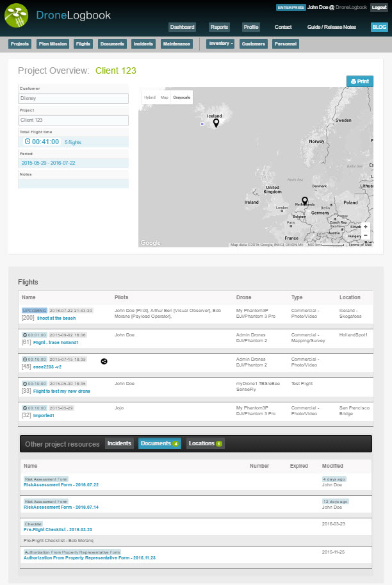
Task: Open the Profile menu item
Action: pyautogui.click(x=251, y=27)
